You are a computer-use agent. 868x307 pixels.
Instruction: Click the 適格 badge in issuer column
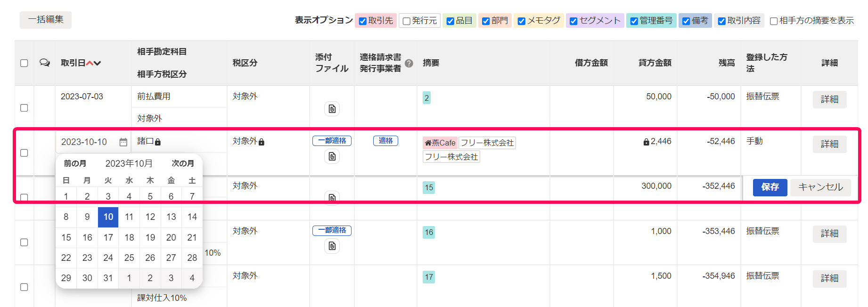tap(385, 141)
